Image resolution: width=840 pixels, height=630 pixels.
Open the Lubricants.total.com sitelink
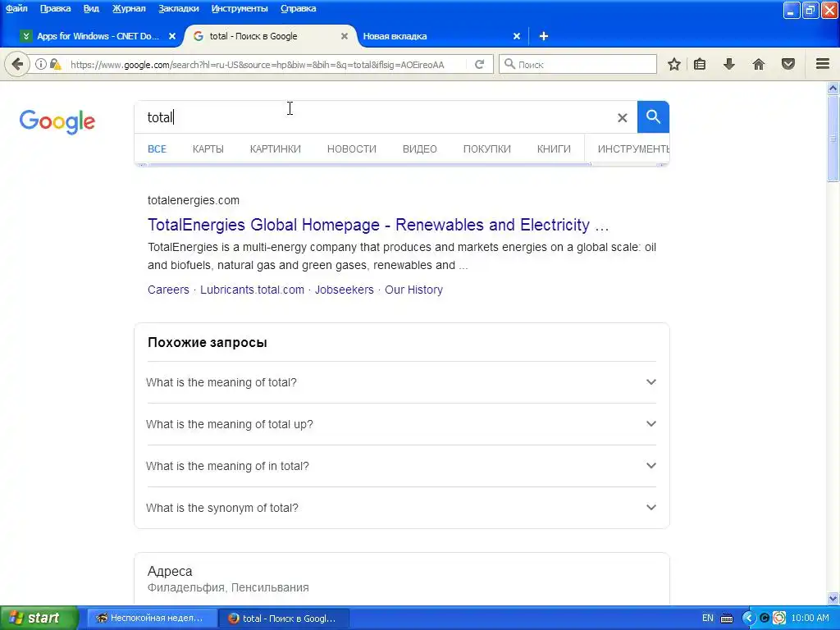[x=253, y=290]
